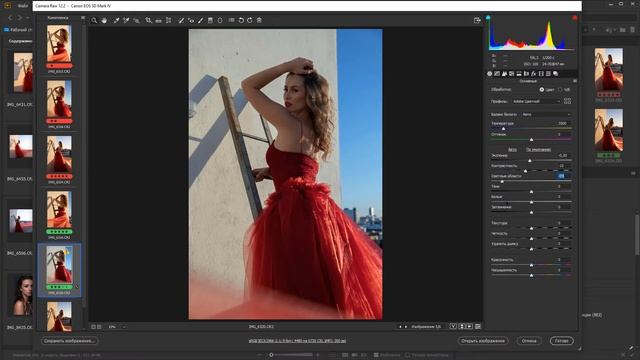
Task: Open the Basic panel flyout menu
Action: click(575, 81)
